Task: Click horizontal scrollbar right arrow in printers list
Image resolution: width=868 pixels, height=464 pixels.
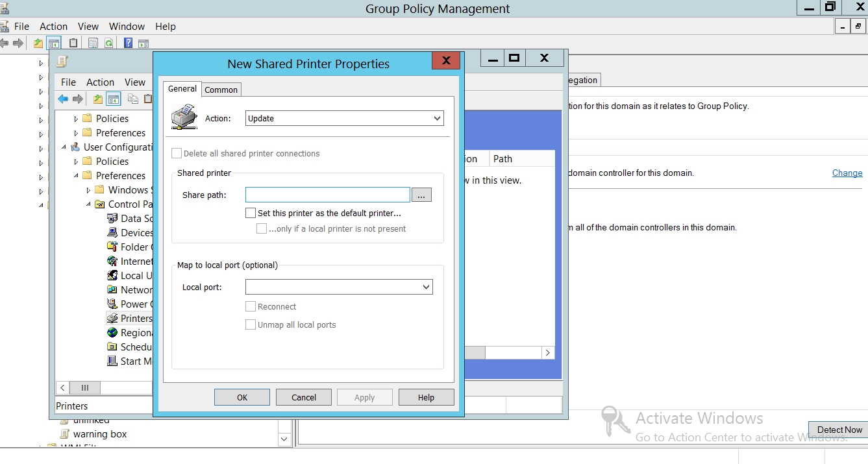Action: 548,352
